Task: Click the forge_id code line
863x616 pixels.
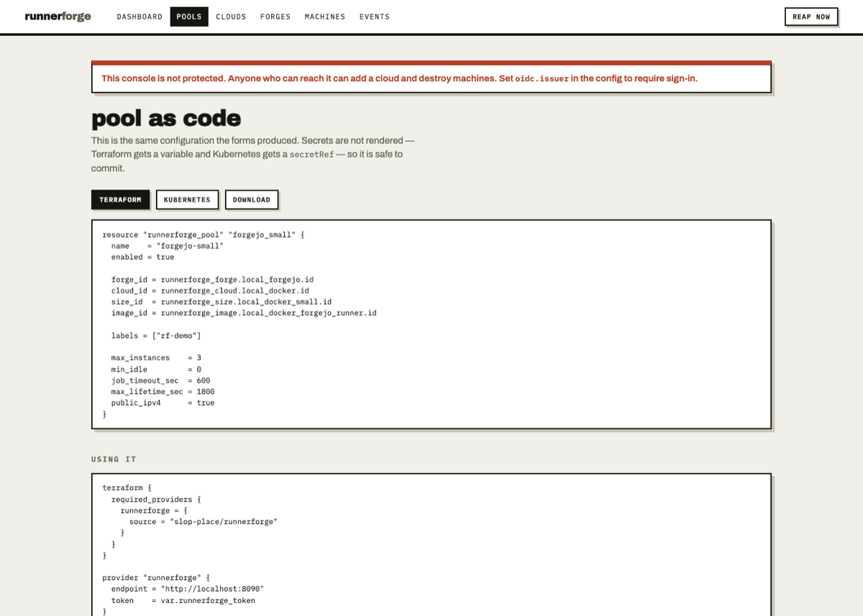Action: (212, 280)
